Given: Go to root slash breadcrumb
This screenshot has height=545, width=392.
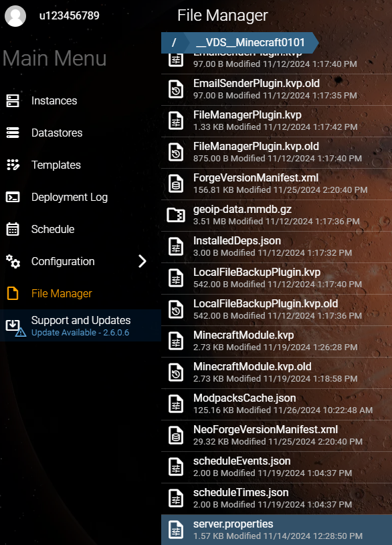Looking at the screenshot, I should pos(174,43).
